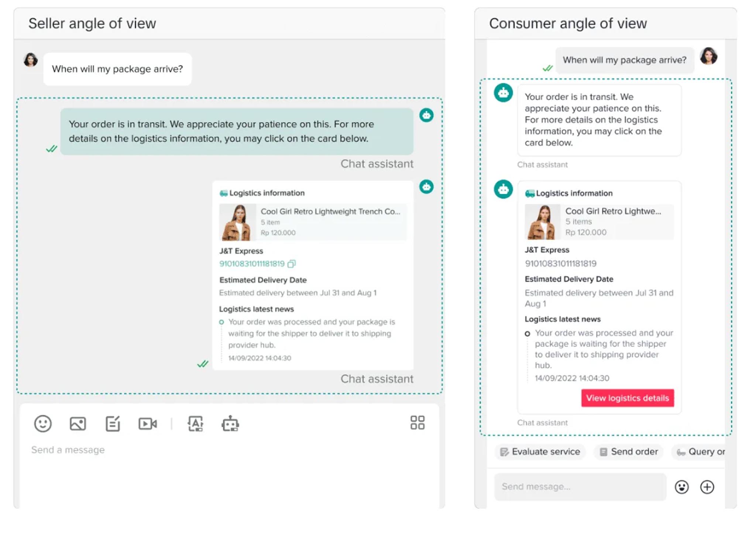Click the bot avatar next to consumer logistics card
Screen dimensions: 756x535
click(x=503, y=189)
